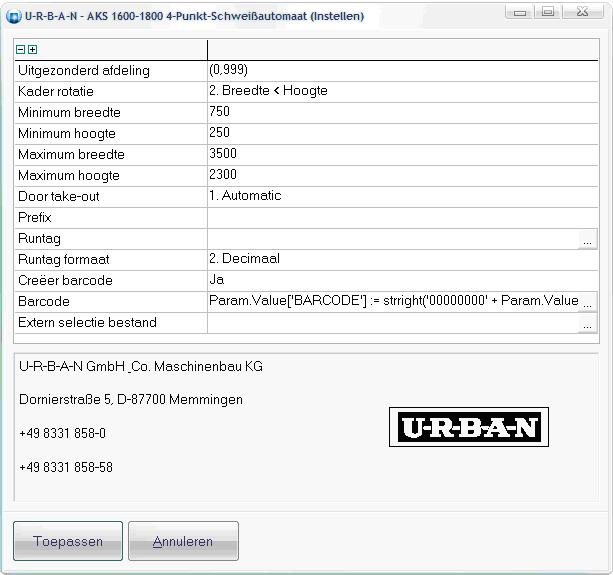
Task: Click the Runtag value field
Action: (393, 239)
